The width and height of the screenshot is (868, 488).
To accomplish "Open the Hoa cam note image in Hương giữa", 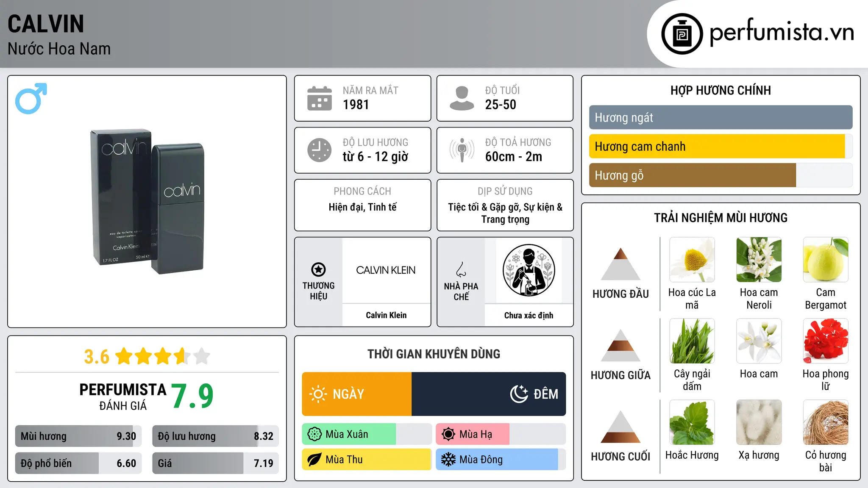I will tap(759, 341).
